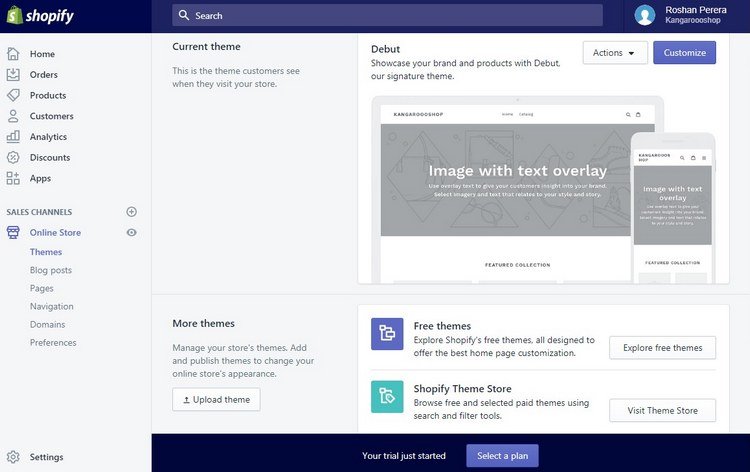Click the Home house icon in sidebar
750x472 pixels.
coord(13,54)
